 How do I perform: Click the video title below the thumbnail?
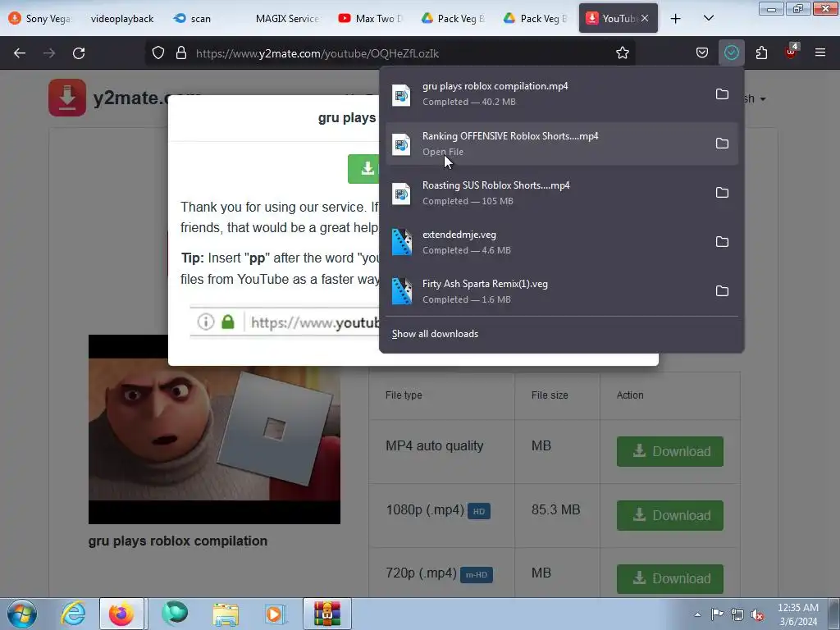pyautogui.click(x=178, y=541)
